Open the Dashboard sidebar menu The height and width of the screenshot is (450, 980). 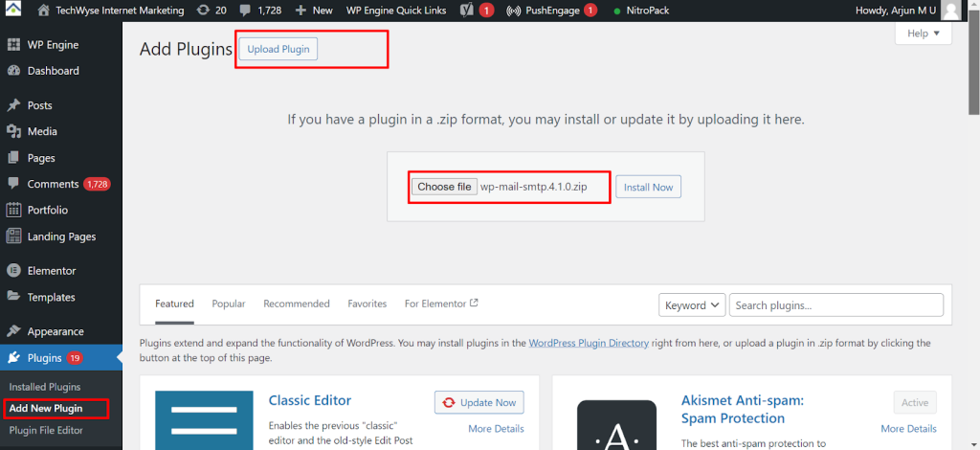[x=53, y=71]
